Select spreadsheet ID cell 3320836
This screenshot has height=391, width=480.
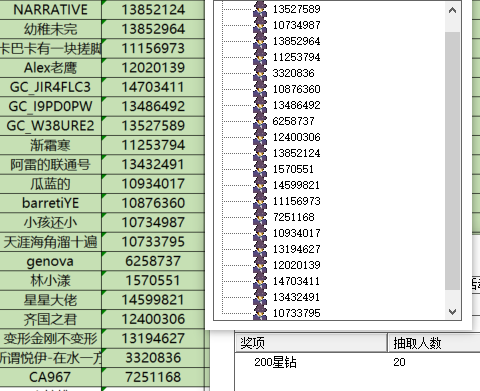153,358
